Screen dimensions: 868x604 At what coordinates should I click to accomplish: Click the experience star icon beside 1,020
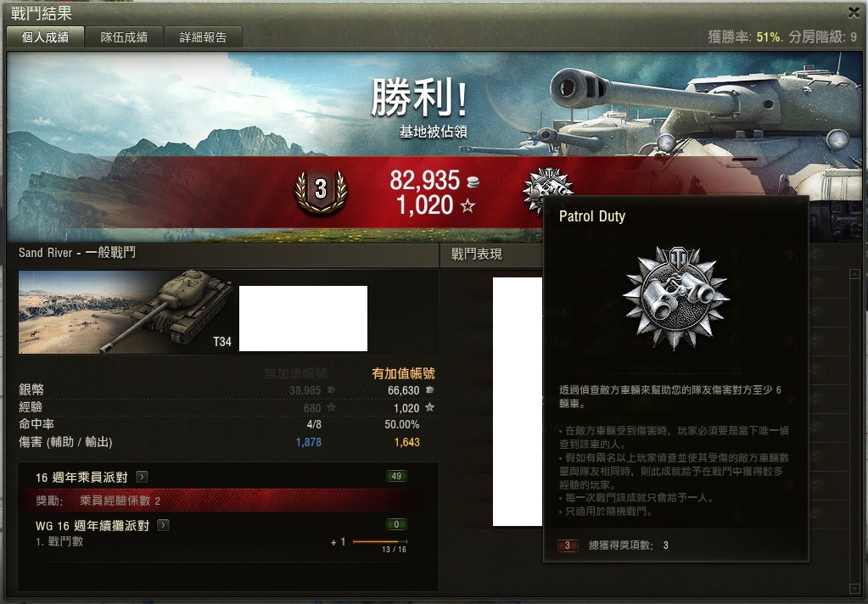click(x=468, y=206)
